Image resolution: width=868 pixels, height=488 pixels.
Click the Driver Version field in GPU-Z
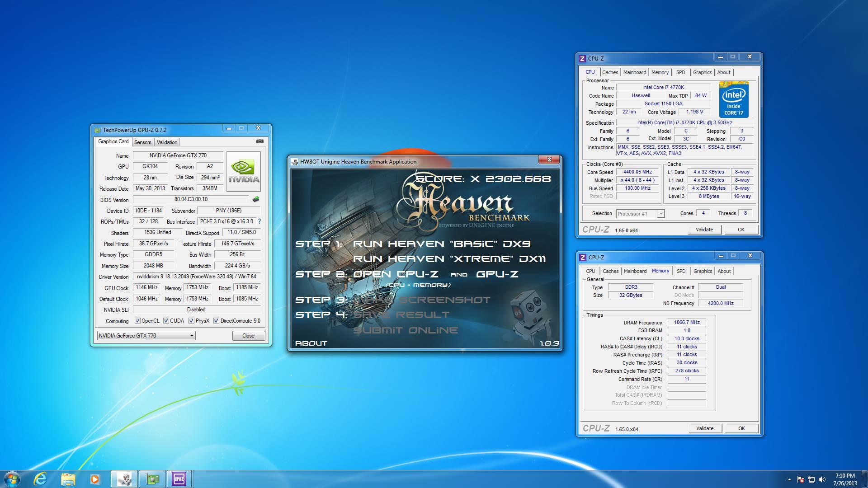click(197, 277)
